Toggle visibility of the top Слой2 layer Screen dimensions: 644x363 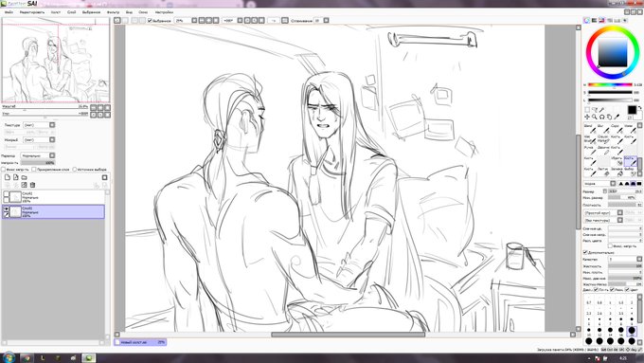[x=7, y=193]
